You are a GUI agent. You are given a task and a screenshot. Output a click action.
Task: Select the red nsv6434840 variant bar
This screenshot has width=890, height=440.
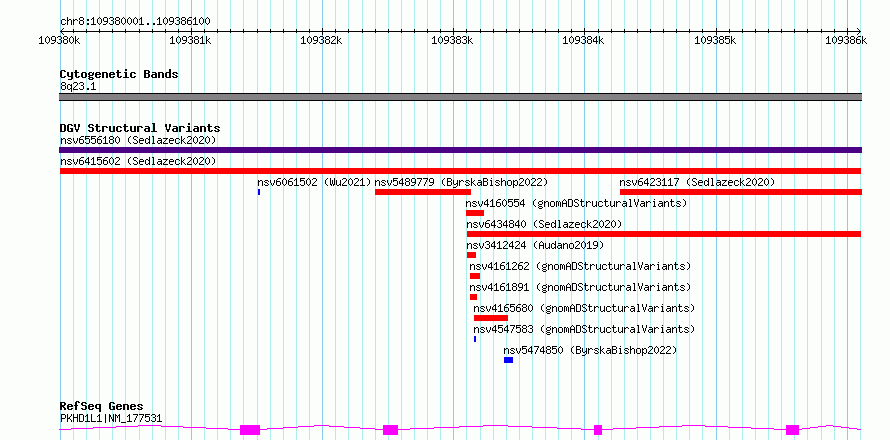point(664,234)
